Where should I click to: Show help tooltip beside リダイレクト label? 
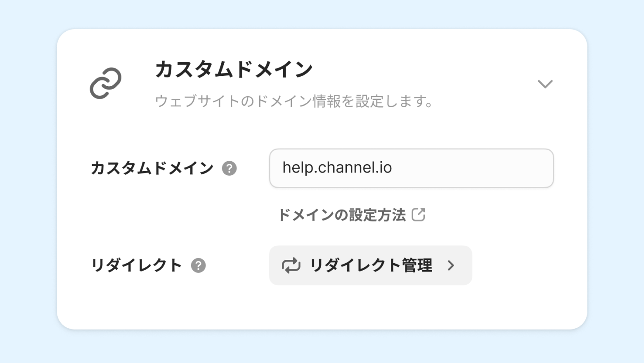point(198,265)
